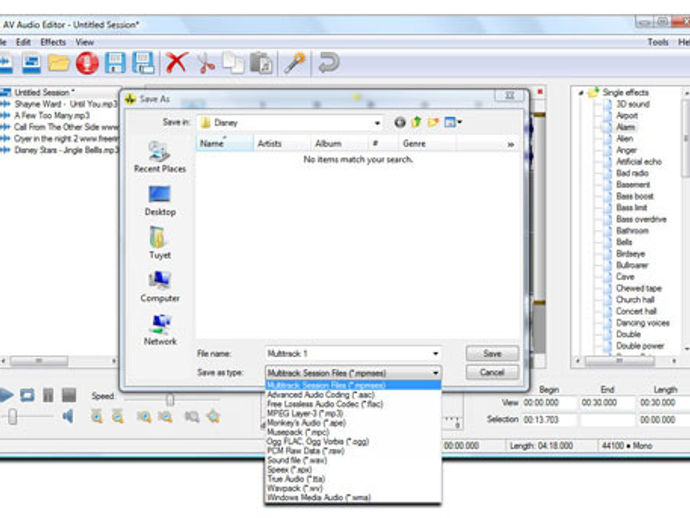The width and height of the screenshot is (690, 518).
Task: Sort by Genre column header
Action: pyautogui.click(x=427, y=144)
